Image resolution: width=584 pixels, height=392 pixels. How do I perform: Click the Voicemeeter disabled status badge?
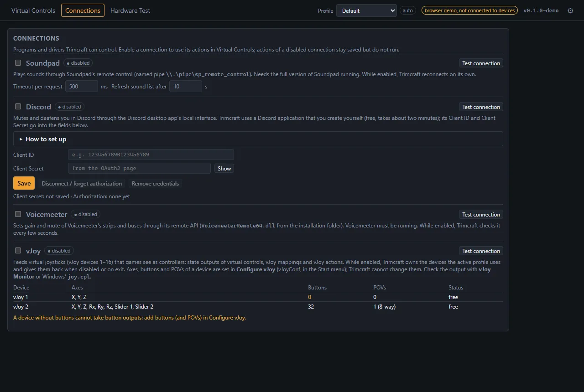pos(86,214)
